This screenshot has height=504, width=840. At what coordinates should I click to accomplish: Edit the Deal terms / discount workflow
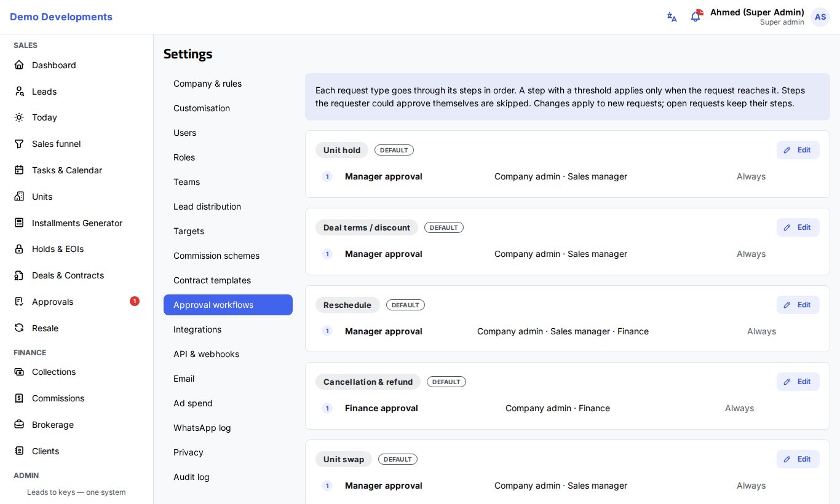(798, 227)
